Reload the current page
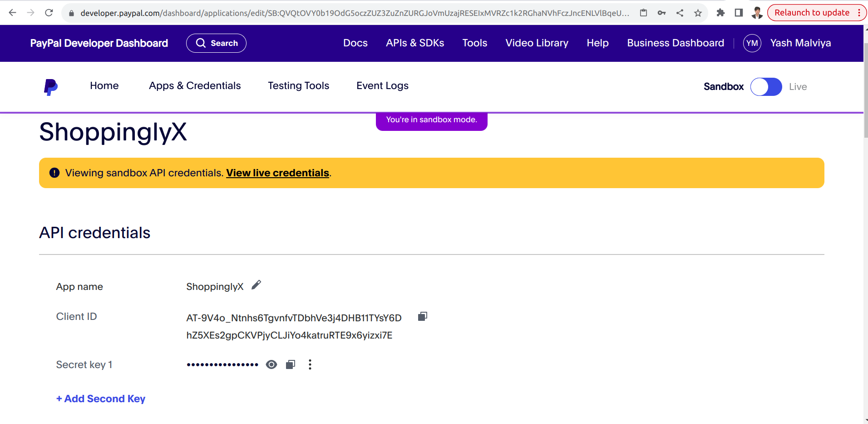The height and width of the screenshot is (424, 868). [49, 13]
